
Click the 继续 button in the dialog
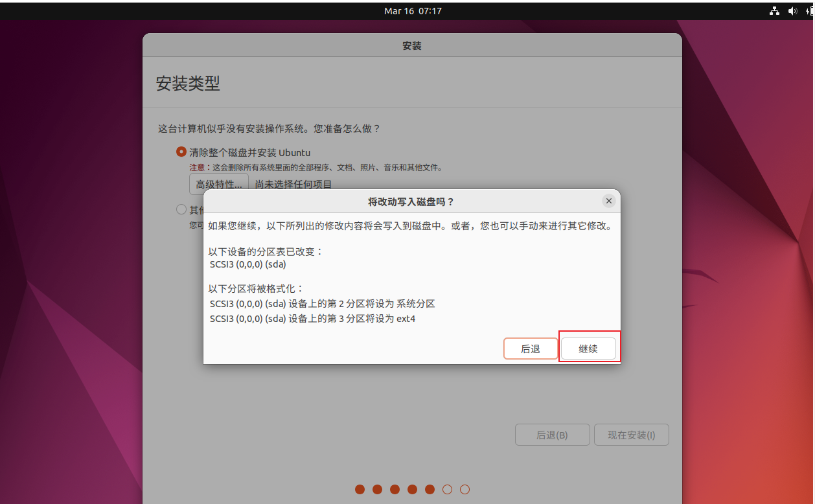coord(588,349)
